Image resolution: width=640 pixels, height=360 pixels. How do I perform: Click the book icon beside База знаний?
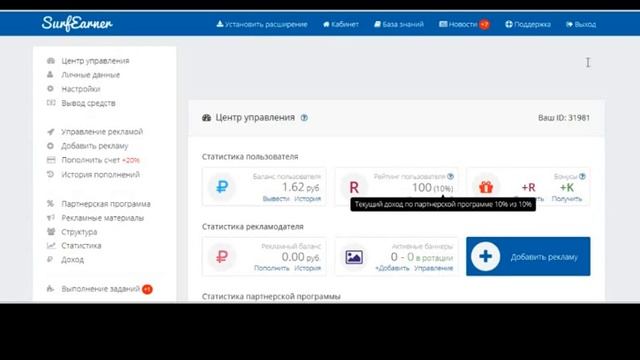coord(378,24)
